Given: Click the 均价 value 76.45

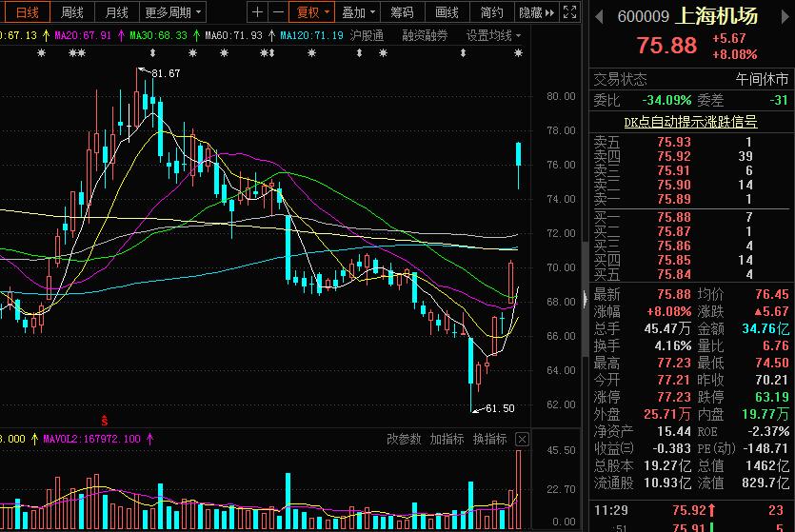Looking at the screenshot, I should (x=772, y=294).
